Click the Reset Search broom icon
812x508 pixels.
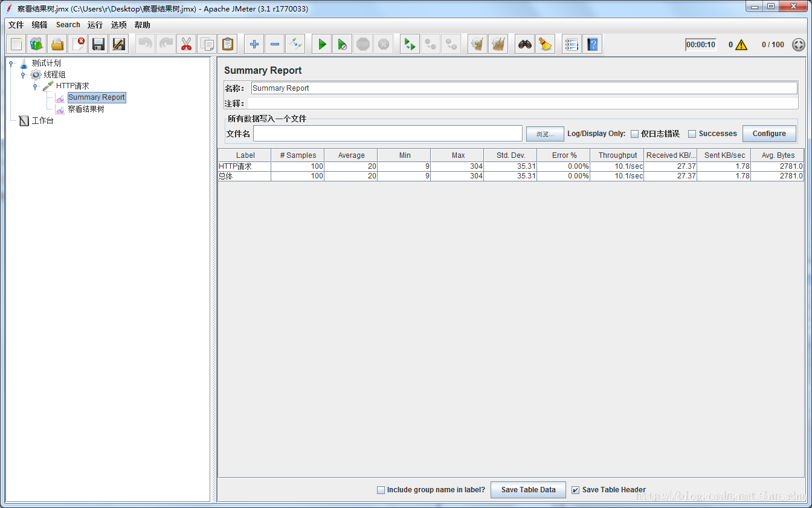(546, 44)
